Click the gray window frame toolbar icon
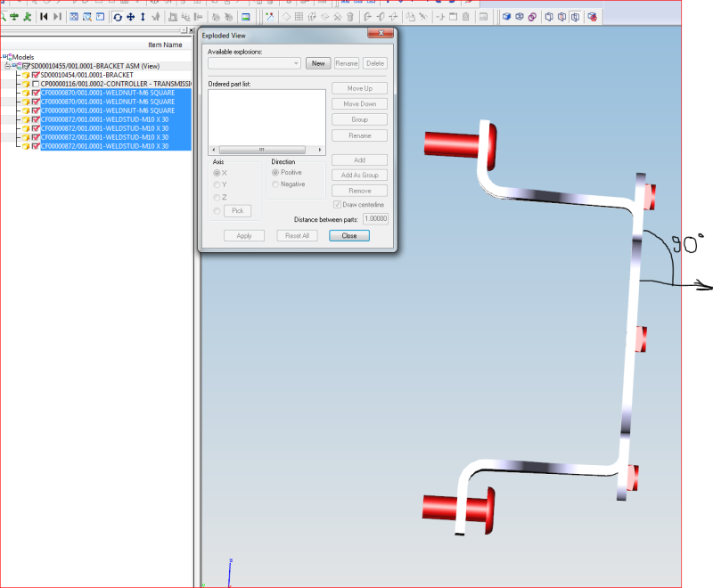The height and width of the screenshot is (588, 713). [x=453, y=17]
